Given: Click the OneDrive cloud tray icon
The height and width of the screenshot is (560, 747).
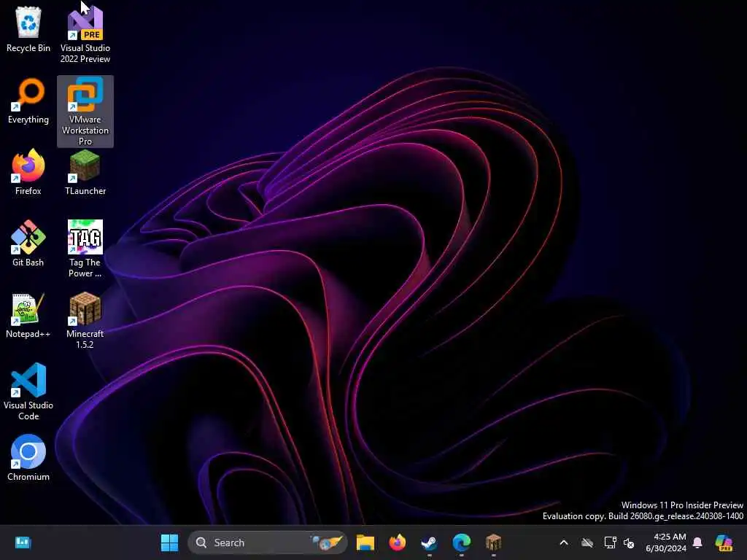Looking at the screenshot, I should 587,542.
